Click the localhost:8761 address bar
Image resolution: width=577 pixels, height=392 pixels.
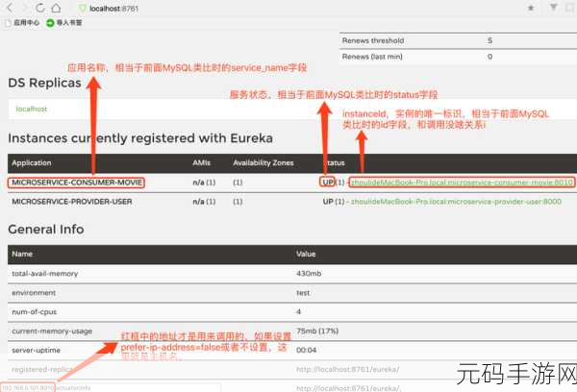coord(113,8)
